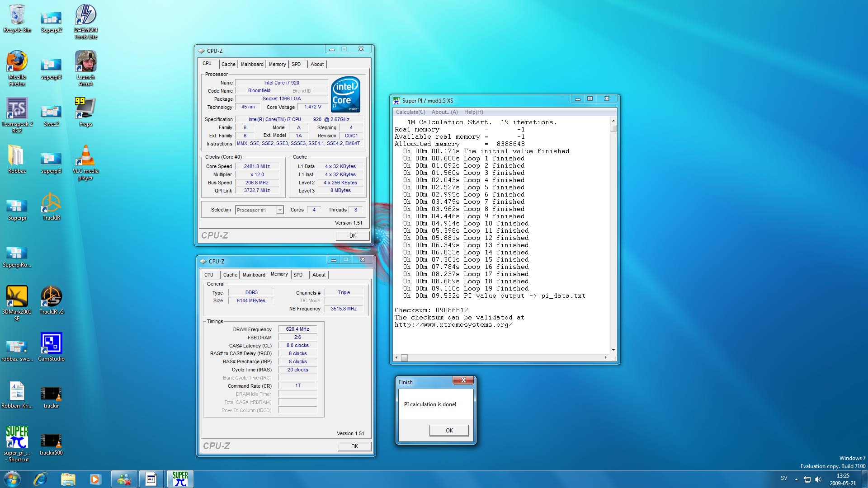Switch to Mainboard tab in top CPU-Z
Image resolution: width=868 pixels, height=488 pixels.
(252, 64)
